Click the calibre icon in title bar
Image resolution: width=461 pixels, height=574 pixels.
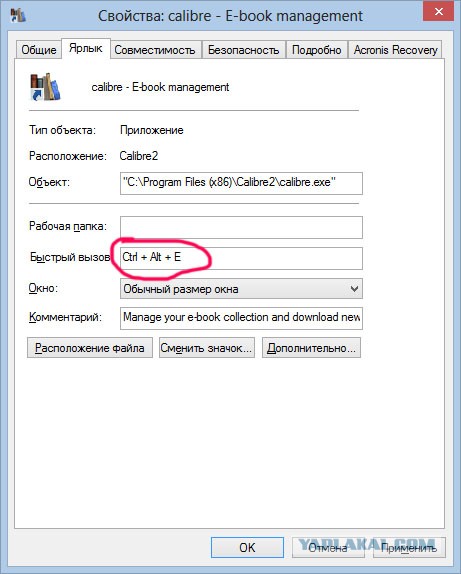[18, 15]
